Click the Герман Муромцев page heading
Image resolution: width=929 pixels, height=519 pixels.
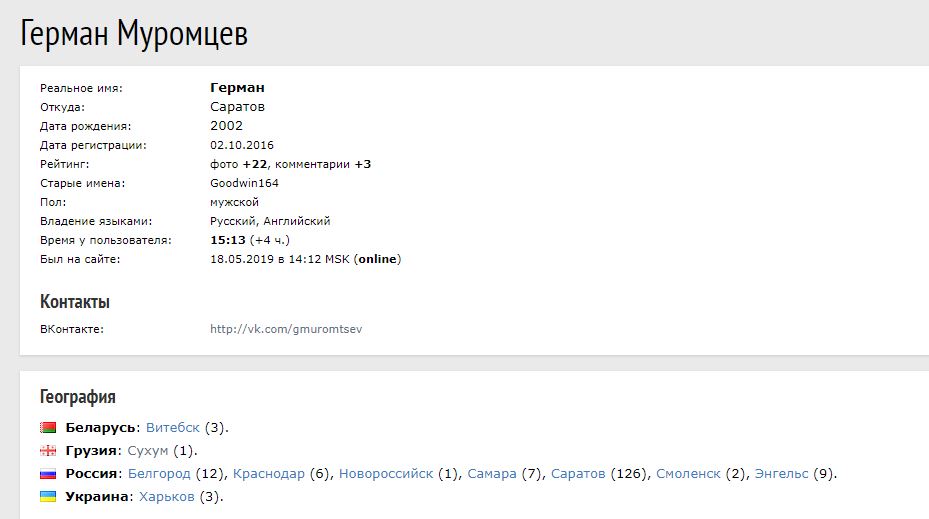pyautogui.click(x=134, y=34)
